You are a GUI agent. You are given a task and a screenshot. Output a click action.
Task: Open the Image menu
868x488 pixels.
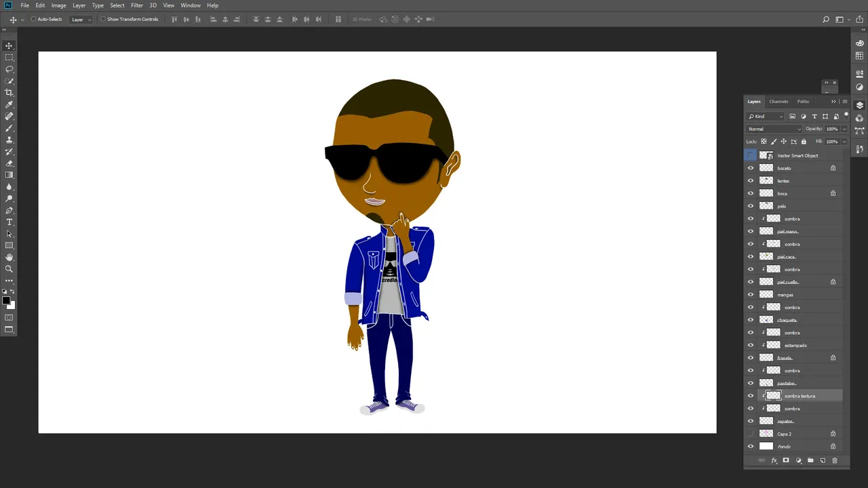click(59, 5)
